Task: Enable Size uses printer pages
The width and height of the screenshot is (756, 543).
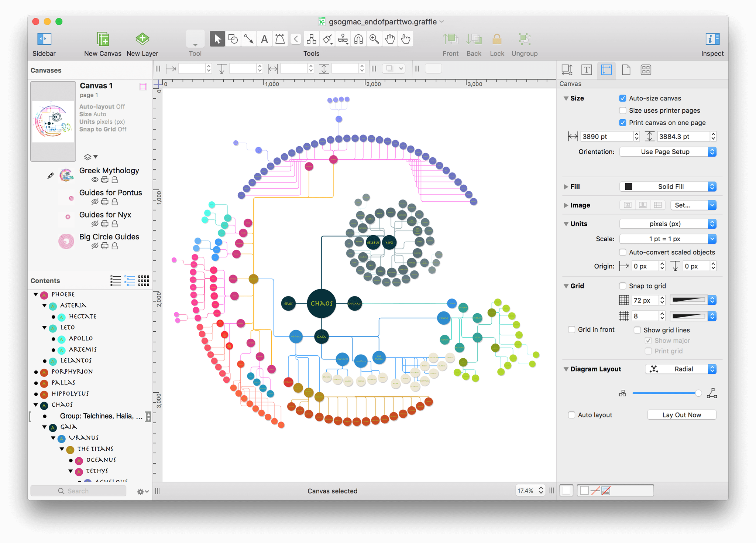Action: click(x=623, y=110)
